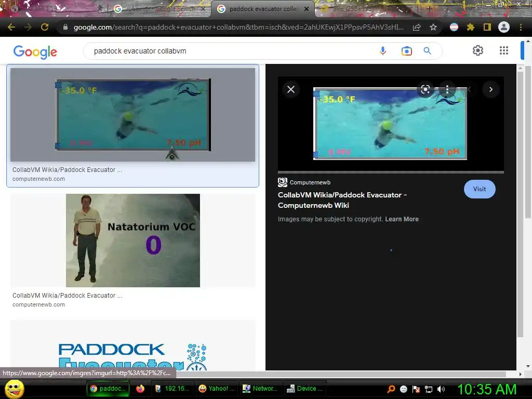Search inside image with the Lens icon

click(425, 89)
